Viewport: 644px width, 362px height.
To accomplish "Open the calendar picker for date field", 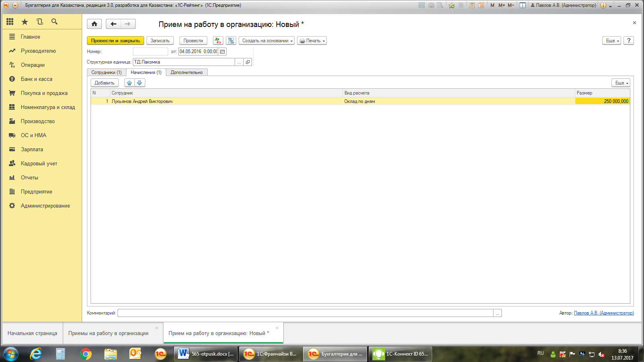I will point(222,51).
